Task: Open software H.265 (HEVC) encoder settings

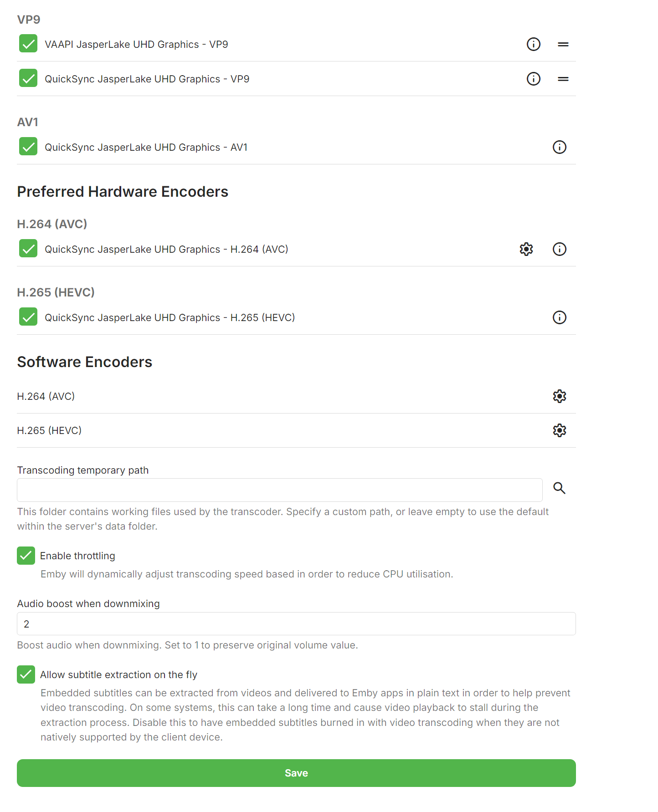Action: [x=559, y=430]
